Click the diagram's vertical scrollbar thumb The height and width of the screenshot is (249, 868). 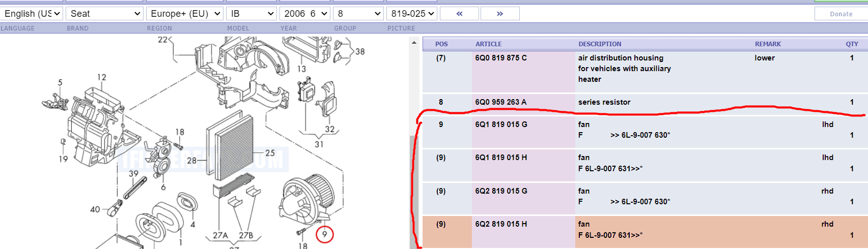click(x=414, y=193)
